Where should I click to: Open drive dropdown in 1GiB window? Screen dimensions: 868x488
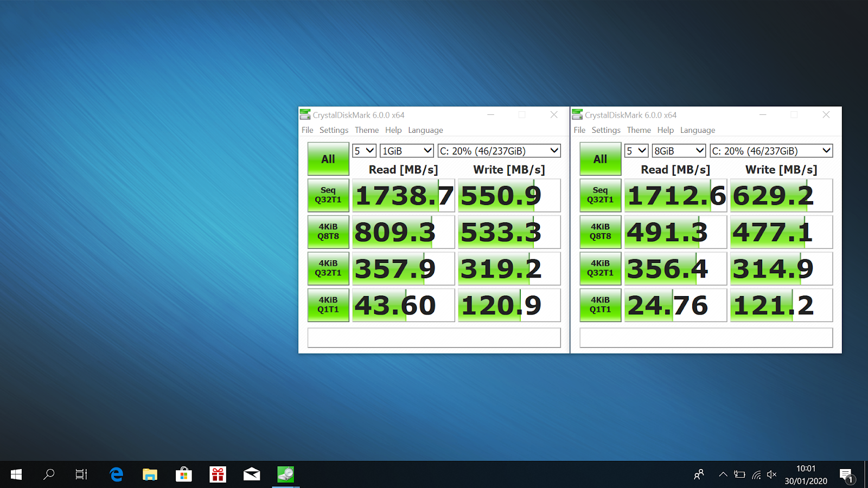pos(499,151)
